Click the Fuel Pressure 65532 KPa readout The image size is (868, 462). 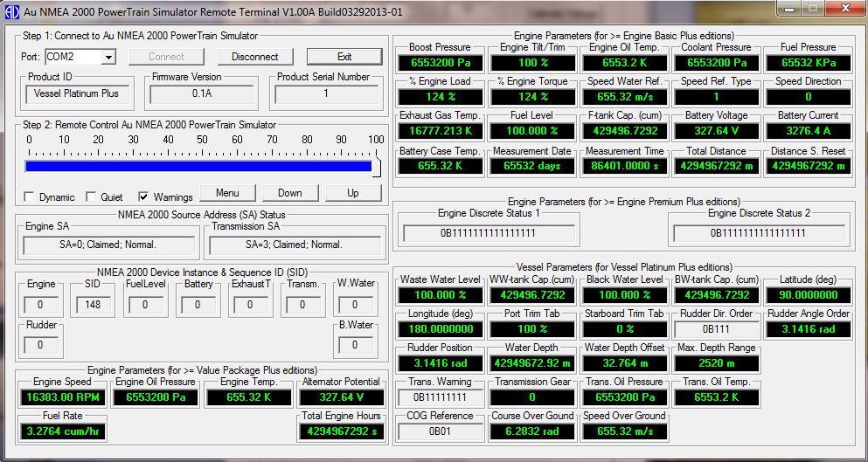808,63
